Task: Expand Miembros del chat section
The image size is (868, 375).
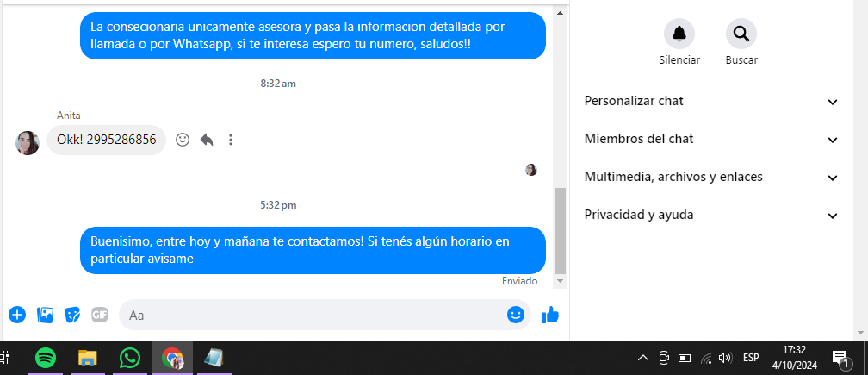Action: click(x=711, y=139)
